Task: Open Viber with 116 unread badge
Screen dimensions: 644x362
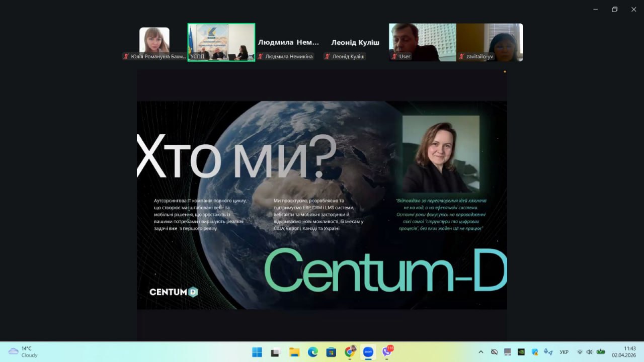Action: pos(387,352)
